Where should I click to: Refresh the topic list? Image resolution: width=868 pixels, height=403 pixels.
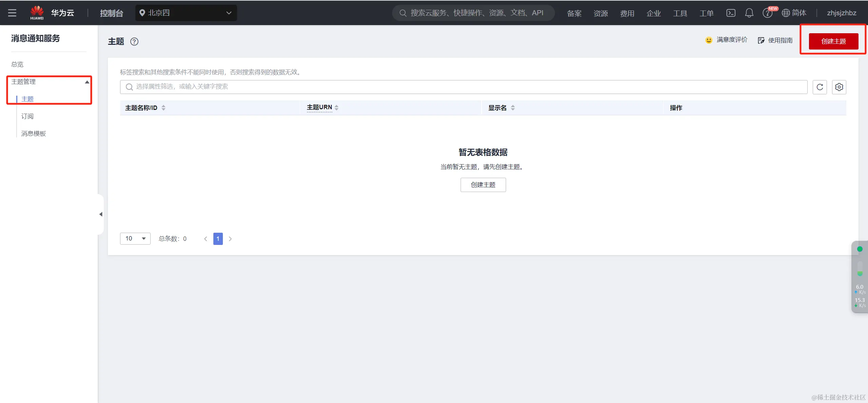(x=819, y=87)
